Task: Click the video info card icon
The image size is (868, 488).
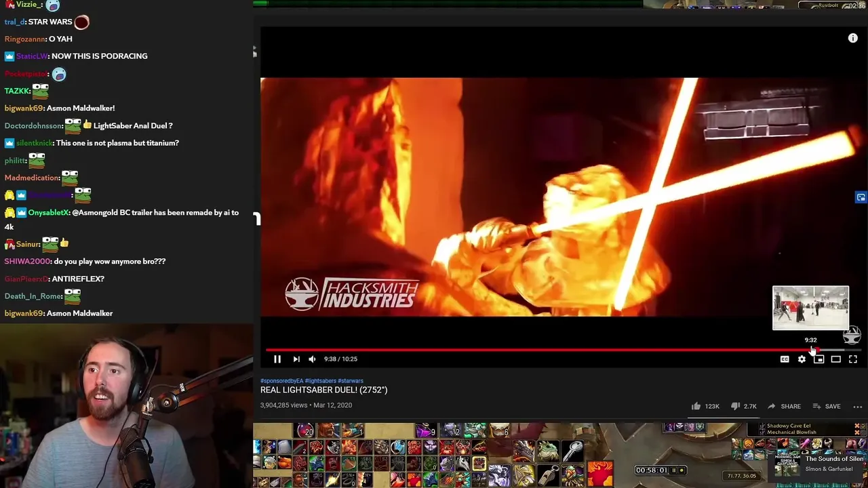Action: tap(853, 39)
